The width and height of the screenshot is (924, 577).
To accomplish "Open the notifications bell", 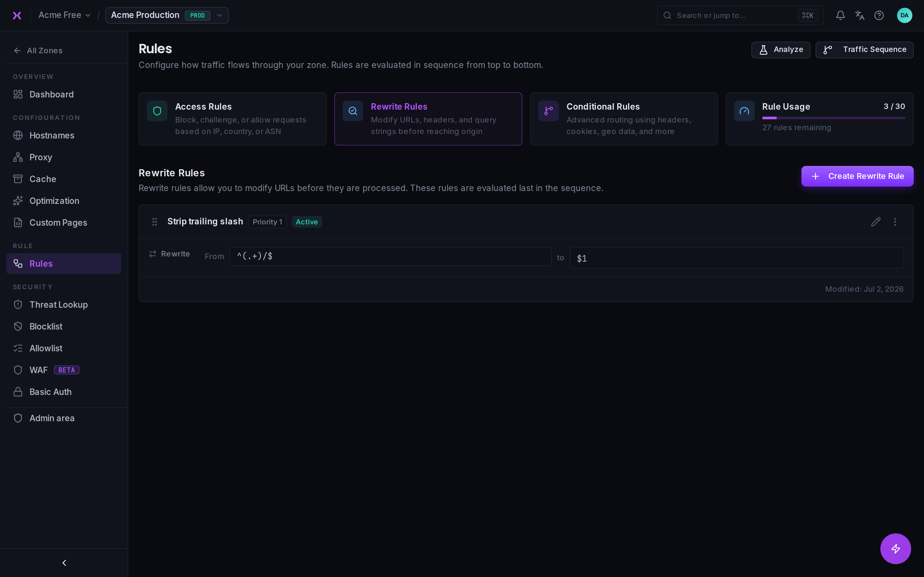I will click(x=840, y=15).
